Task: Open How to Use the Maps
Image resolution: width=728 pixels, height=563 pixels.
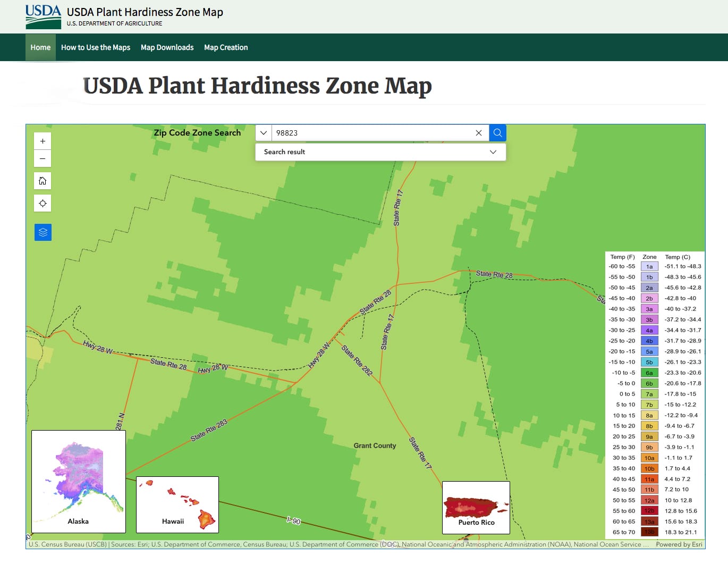Action: (96, 47)
